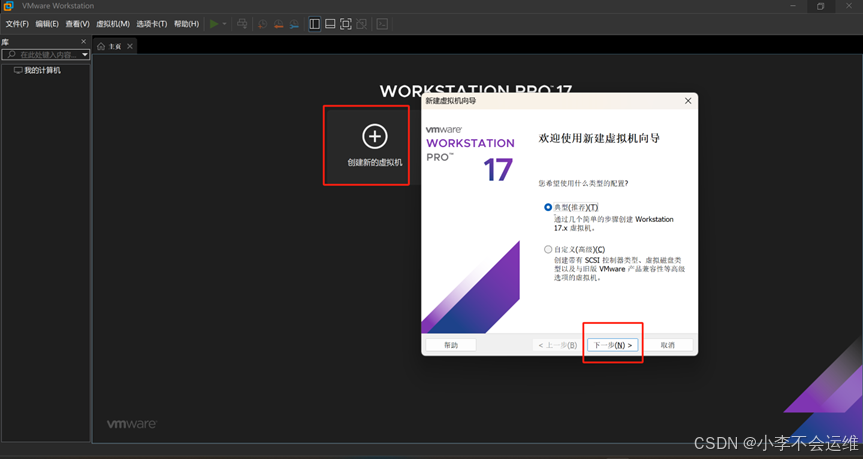Click the 下一步(N) next button
Image resolution: width=863 pixels, height=459 pixels.
(x=613, y=345)
